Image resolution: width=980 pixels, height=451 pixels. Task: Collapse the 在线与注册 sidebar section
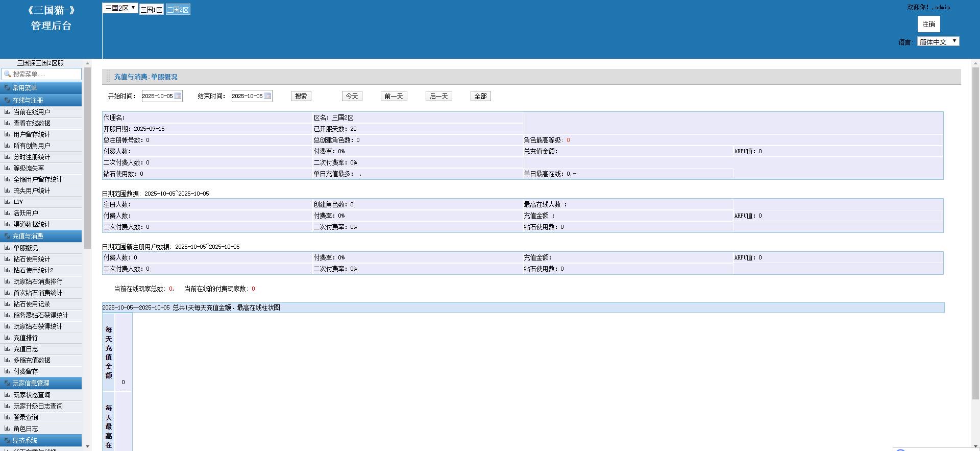tap(41, 100)
